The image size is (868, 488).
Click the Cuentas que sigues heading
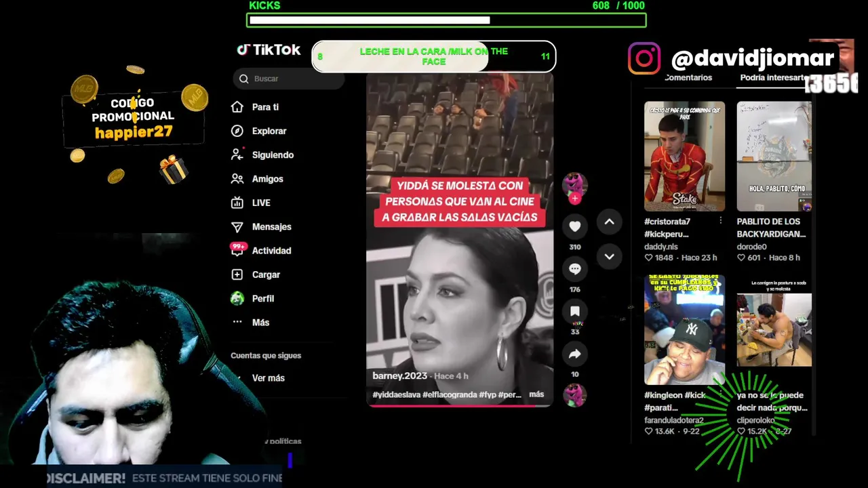click(266, 356)
